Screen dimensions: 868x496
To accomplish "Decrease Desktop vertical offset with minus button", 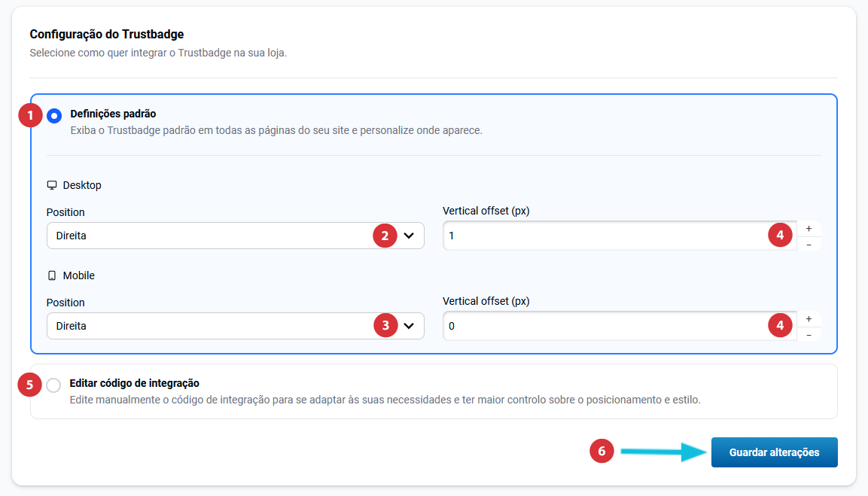I will (x=809, y=244).
